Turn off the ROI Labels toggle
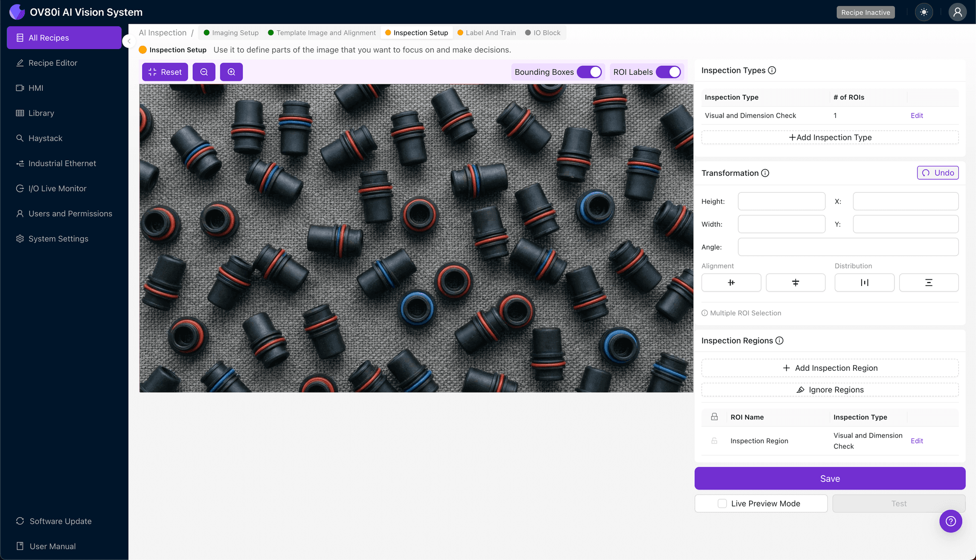Image resolution: width=976 pixels, height=560 pixels. [x=669, y=72]
